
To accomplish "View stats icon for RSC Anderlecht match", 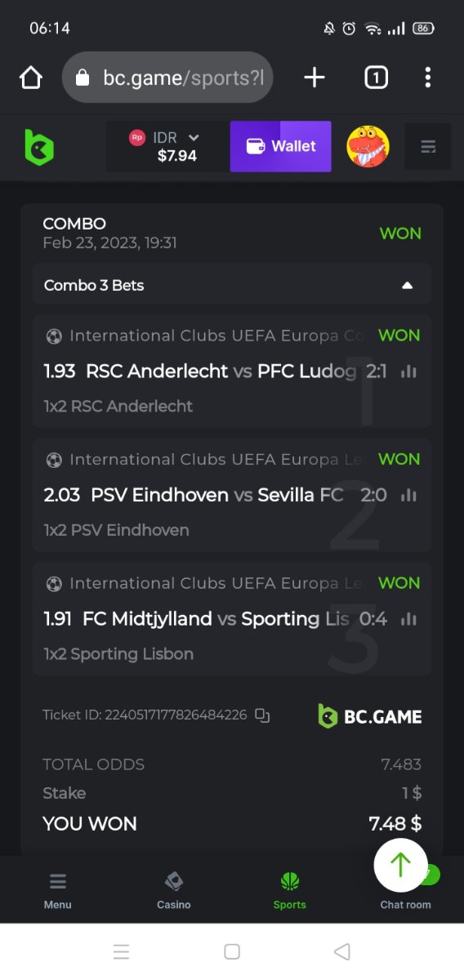I will [408, 372].
